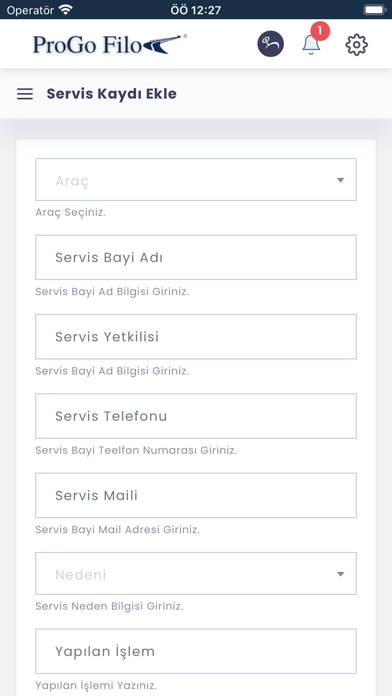Tap the Wi-Fi status icon
The width and height of the screenshot is (392, 696).
[x=65, y=9]
